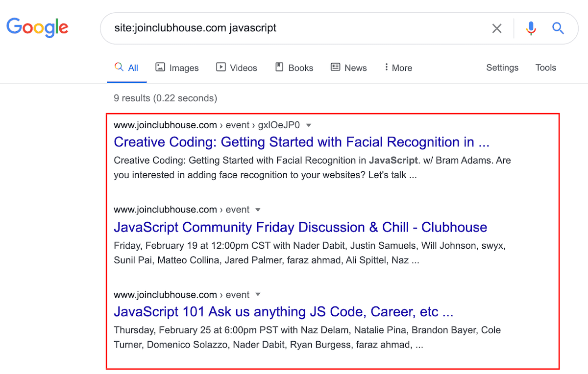Open the Tools menu
The height and width of the screenshot is (374, 588).
click(545, 67)
